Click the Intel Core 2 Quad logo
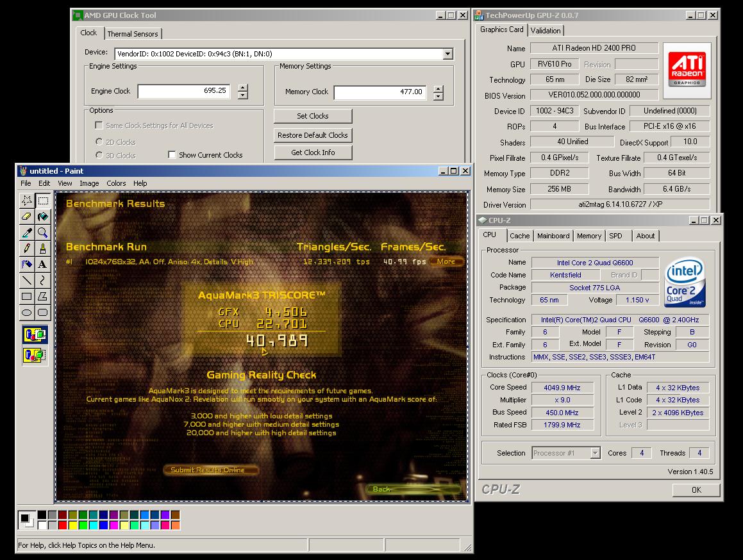743x560 pixels. pos(685,282)
